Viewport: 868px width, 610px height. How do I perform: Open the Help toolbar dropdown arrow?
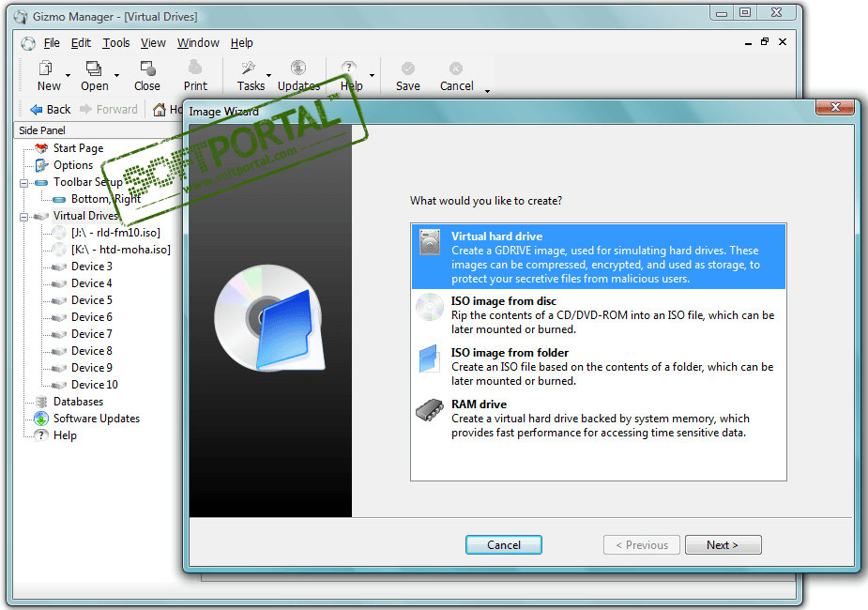pos(372,75)
